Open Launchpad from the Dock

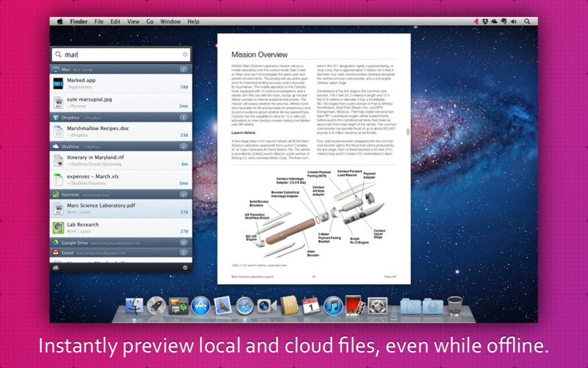point(156,305)
